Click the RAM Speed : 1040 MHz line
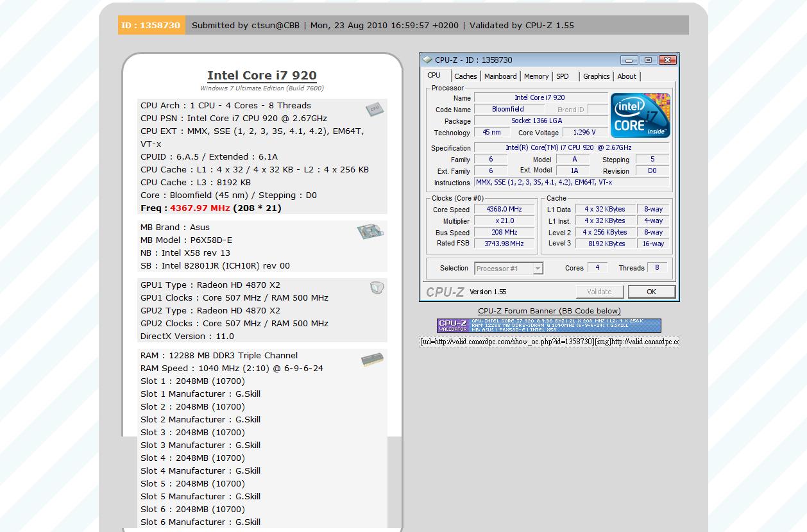This screenshot has width=807, height=532. click(232, 369)
